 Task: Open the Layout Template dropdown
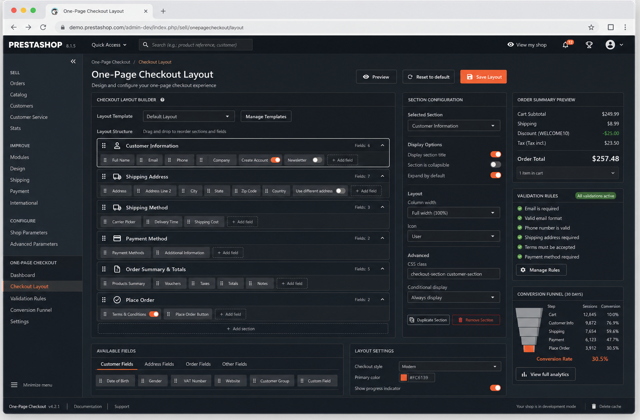(189, 116)
